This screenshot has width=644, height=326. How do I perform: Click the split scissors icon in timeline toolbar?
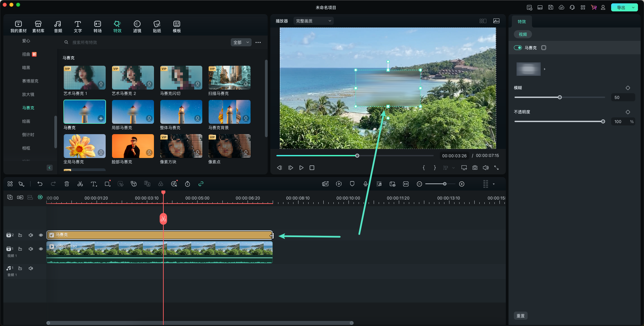click(x=80, y=184)
